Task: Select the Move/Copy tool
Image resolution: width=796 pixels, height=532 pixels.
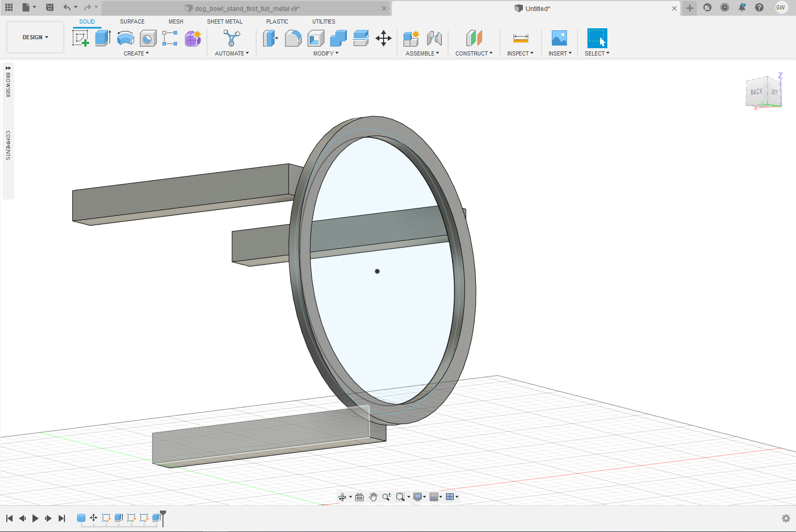Action: point(384,38)
